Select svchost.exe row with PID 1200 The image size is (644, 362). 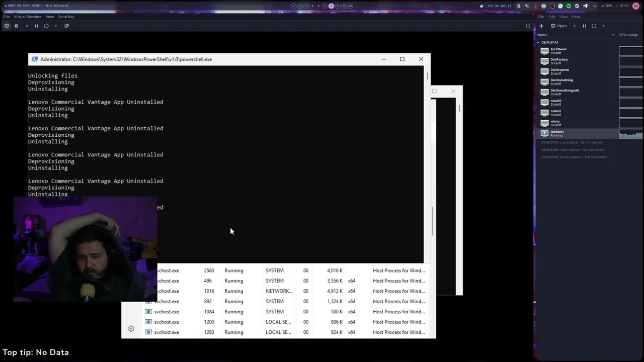pos(285,322)
